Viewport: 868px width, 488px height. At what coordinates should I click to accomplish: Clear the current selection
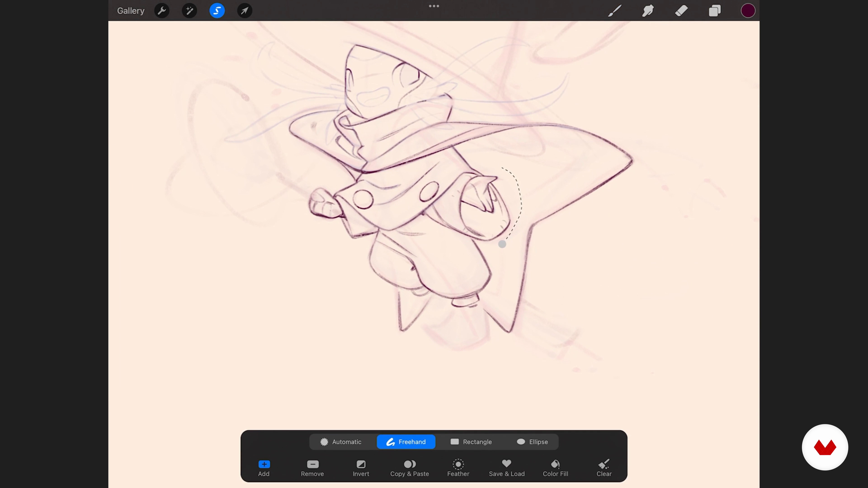[x=604, y=468]
